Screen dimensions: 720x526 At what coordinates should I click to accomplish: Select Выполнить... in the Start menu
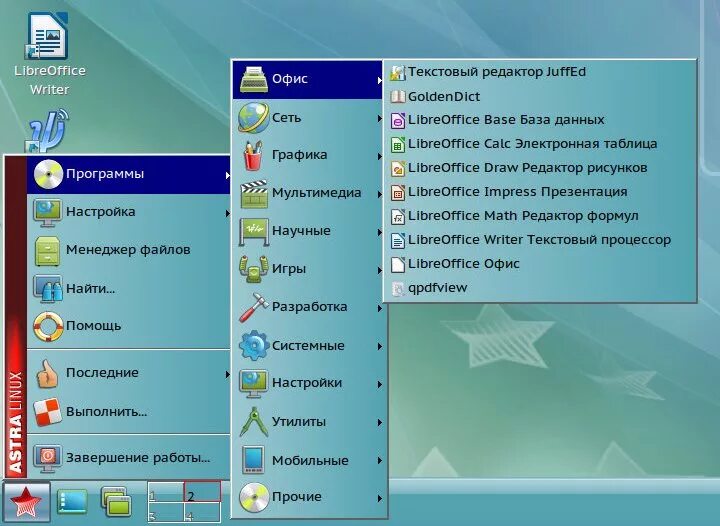(129, 411)
